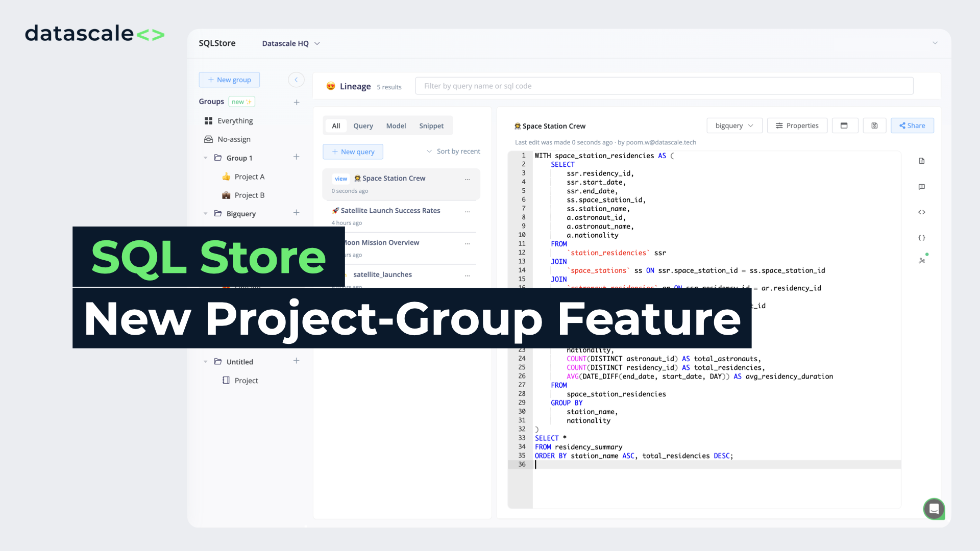Collapse the Group 1 folder tree
The height and width of the screenshot is (551, 980).
pyautogui.click(x=206, y=158)
